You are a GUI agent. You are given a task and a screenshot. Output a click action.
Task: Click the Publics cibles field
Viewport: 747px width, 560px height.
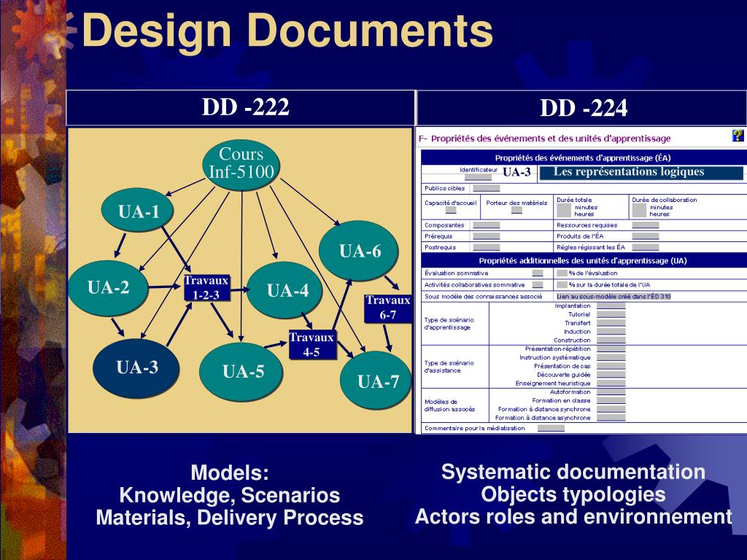[486, 188]
